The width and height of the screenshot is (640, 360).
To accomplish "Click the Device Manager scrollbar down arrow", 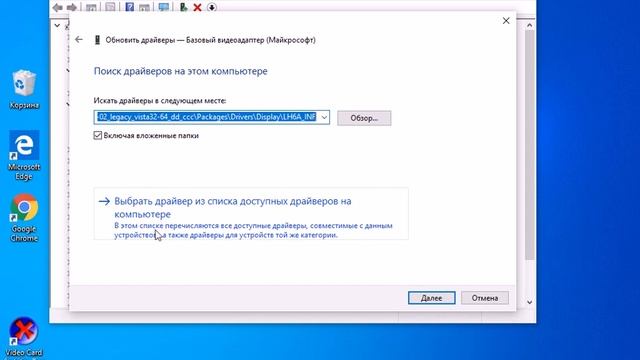I will click(x=529, y=302).
